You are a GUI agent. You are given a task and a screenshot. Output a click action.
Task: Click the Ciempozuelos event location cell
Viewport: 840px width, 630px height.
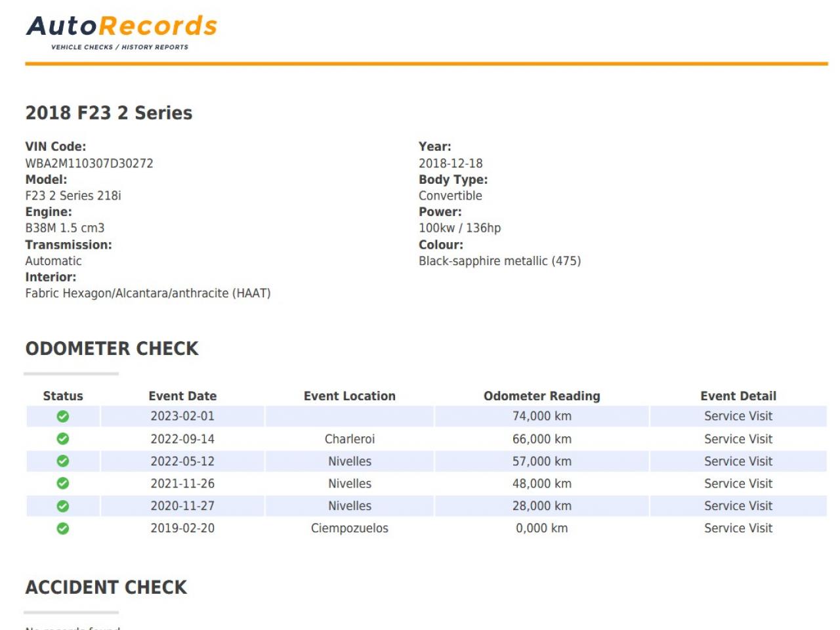(x=349, y=528)
